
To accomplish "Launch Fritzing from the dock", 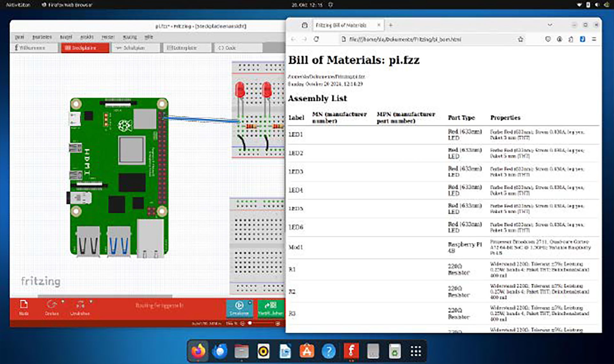I will [x=350, y=351].
